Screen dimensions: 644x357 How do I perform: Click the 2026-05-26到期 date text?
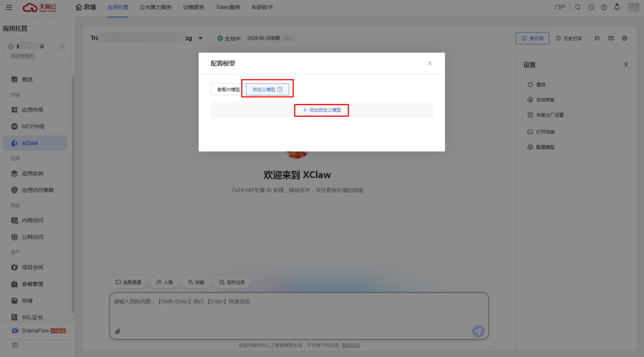264,38
